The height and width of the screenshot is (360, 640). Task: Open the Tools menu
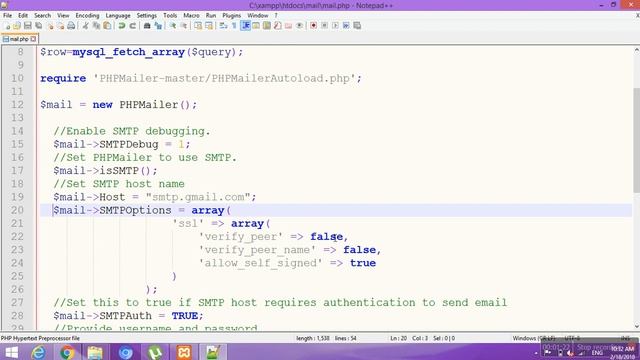point(170,16)
